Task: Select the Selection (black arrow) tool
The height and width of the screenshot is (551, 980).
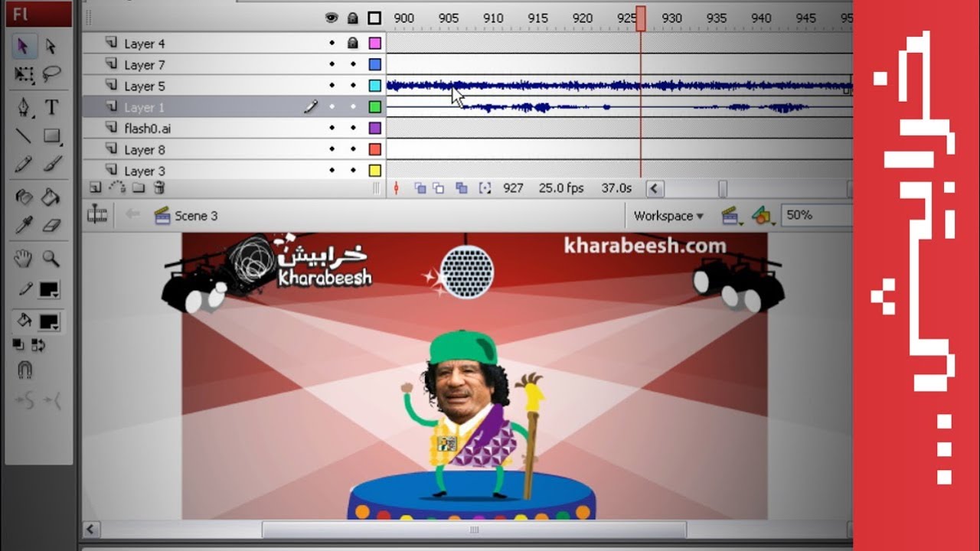Action: pos(23,47)
